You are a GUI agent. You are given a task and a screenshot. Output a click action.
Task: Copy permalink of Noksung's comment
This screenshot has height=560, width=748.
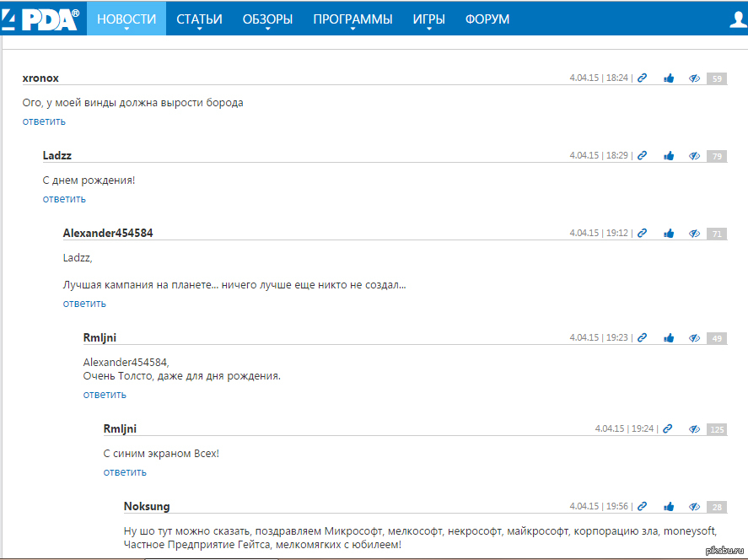(642, 507)
